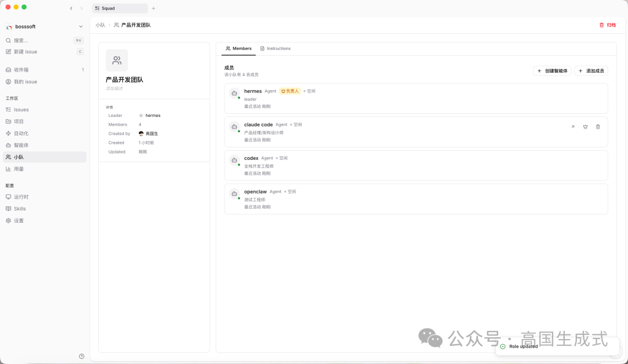628x364 pixels.
Task: Click the openclaw robot avatar icon
Action: (234, 194)
